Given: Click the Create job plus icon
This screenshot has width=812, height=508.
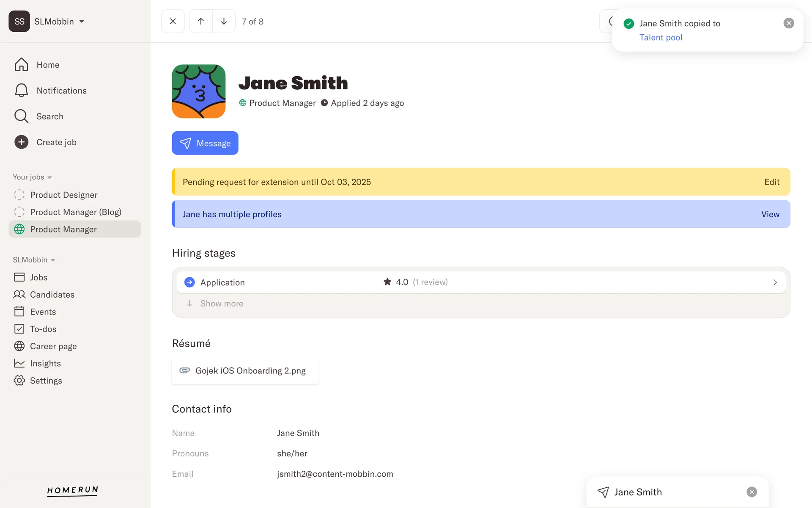Looking at the screenshot, I should click(x=21, y=142).
